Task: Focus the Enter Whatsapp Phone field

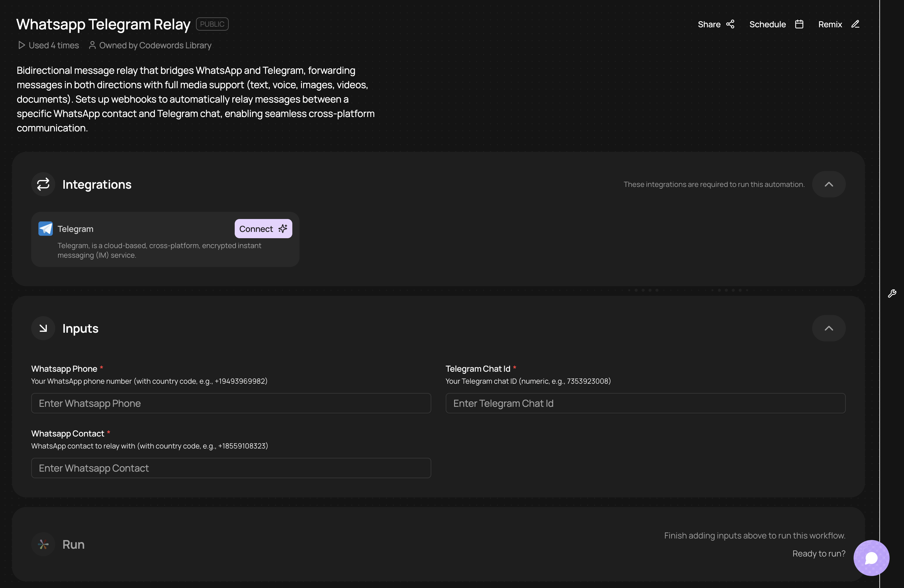Action: tap(231, 403)
